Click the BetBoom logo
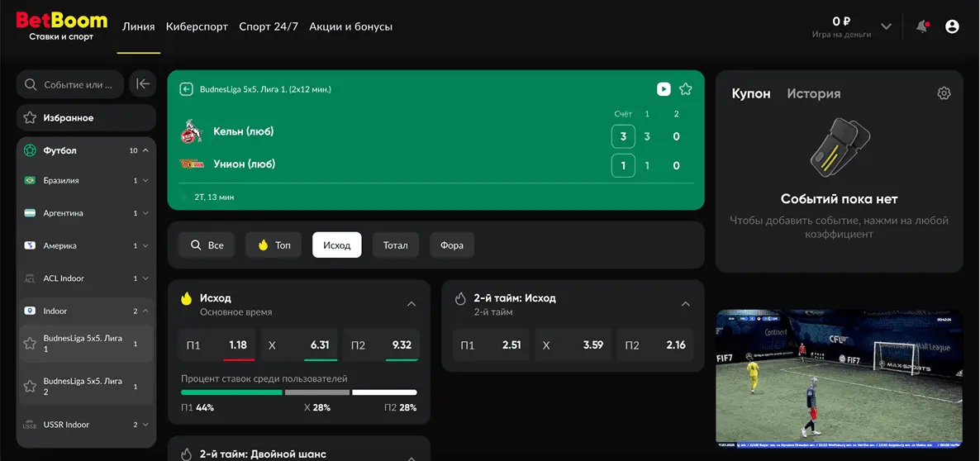This screenshot has height=461, width=980. (62, 26)
